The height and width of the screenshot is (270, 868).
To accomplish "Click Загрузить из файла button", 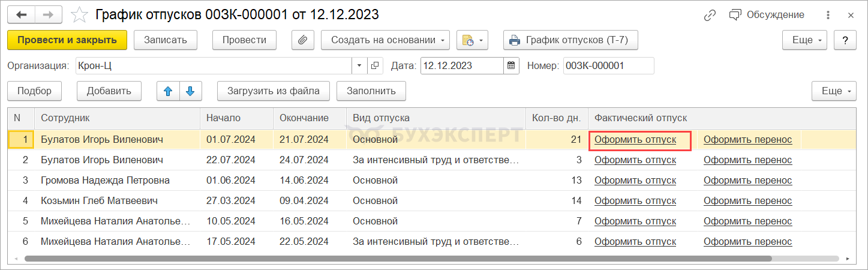I will 273,91.
